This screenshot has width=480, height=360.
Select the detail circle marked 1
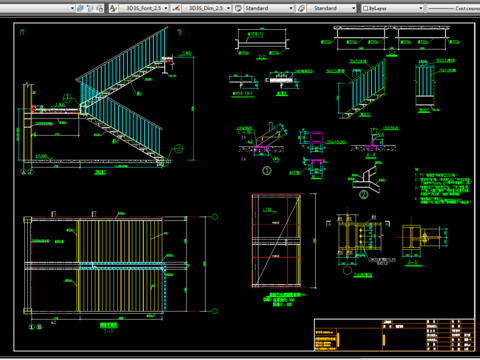pos(267,171)
